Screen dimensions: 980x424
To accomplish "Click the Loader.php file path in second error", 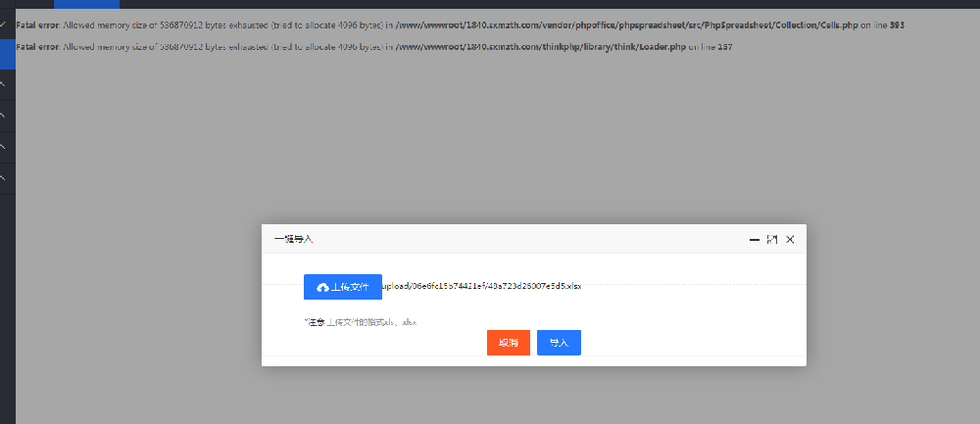I will 541,47.
